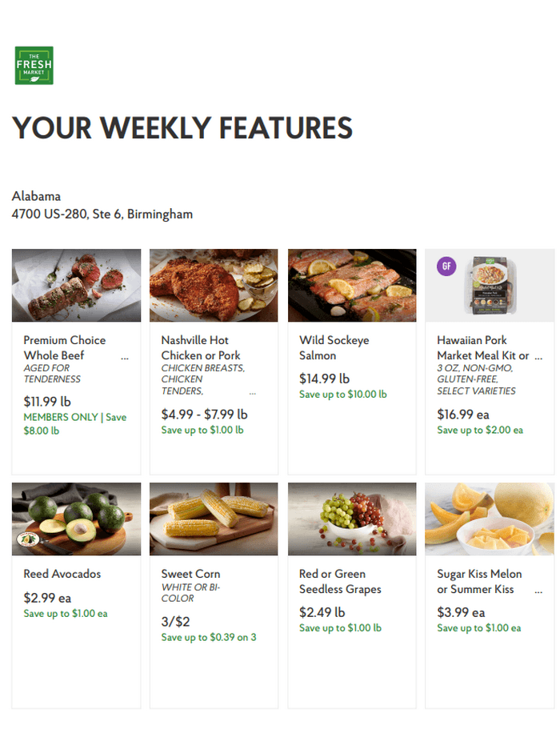The width and height of the screenshot is (560, 729).
Task: Click the GF gluten-free badge on the meal kit
Action: tap(446, 266)
